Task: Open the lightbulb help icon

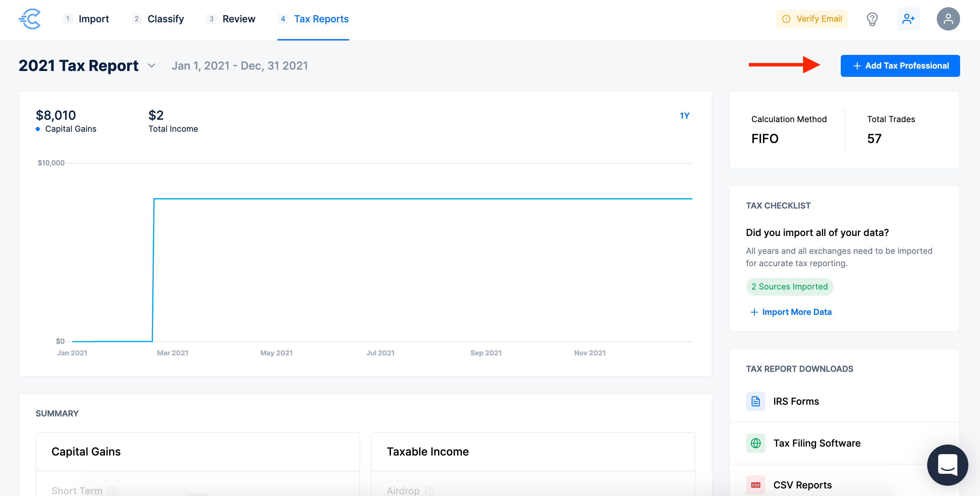Action: (872, 19)
